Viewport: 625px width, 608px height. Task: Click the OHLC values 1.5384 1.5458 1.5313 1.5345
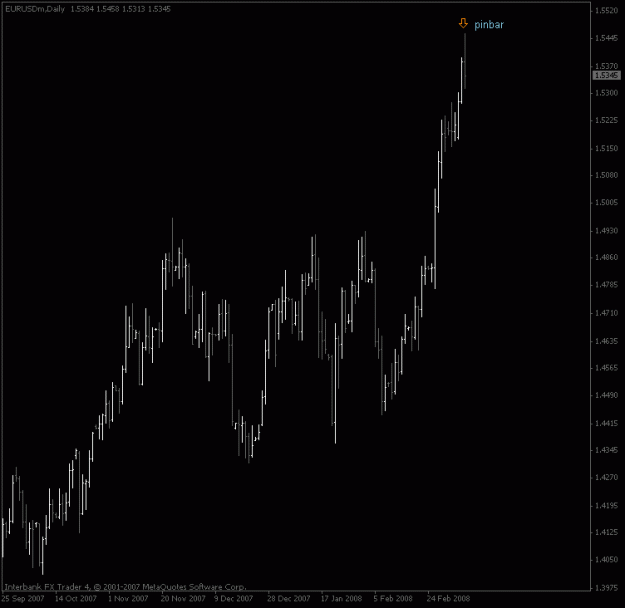[120, 9]
